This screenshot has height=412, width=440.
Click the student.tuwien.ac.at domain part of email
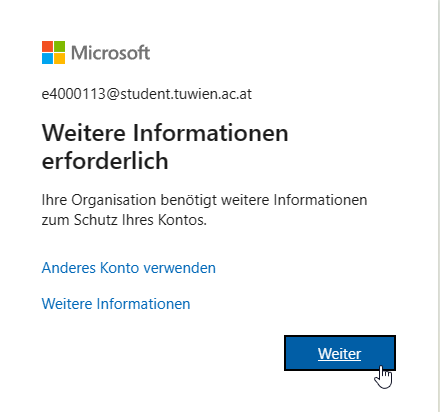186,94
